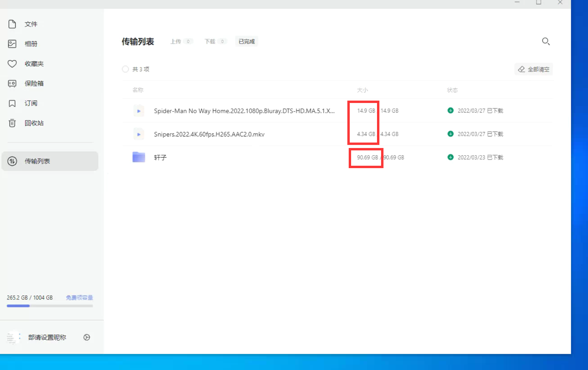Click the 订阅 bookmark icon
588x370 pixels.
click(12, 103)
